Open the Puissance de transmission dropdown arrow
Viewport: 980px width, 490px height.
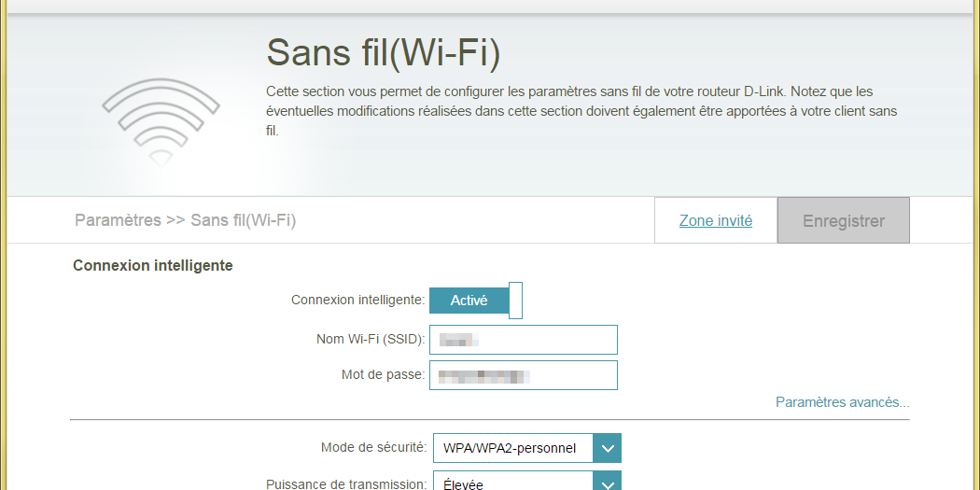tap(608, 483)
